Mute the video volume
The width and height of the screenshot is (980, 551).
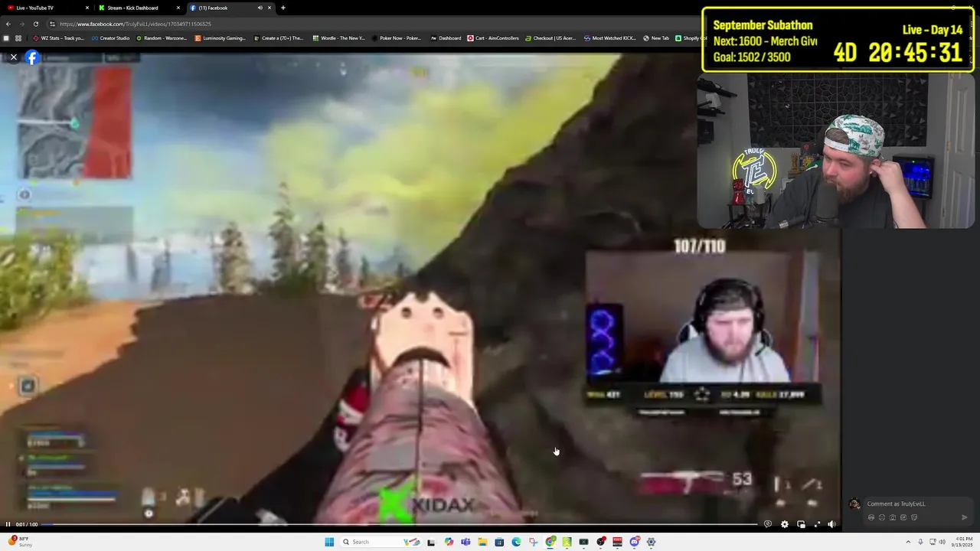[832, 524]
